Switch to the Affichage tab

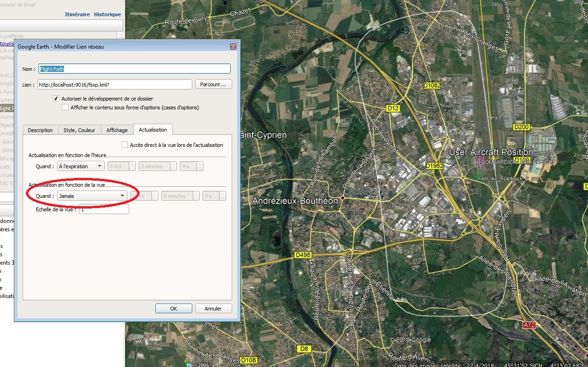pyautogui.click(x=117, y=130)
